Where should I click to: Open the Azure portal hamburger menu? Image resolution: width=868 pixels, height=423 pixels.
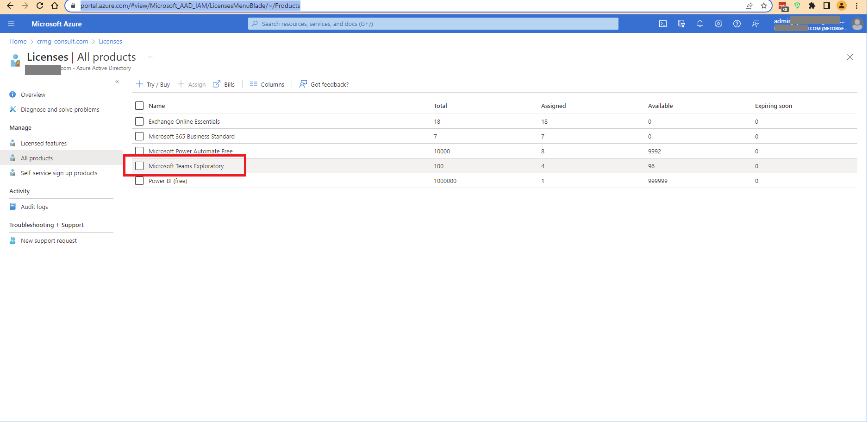[11, 24]
